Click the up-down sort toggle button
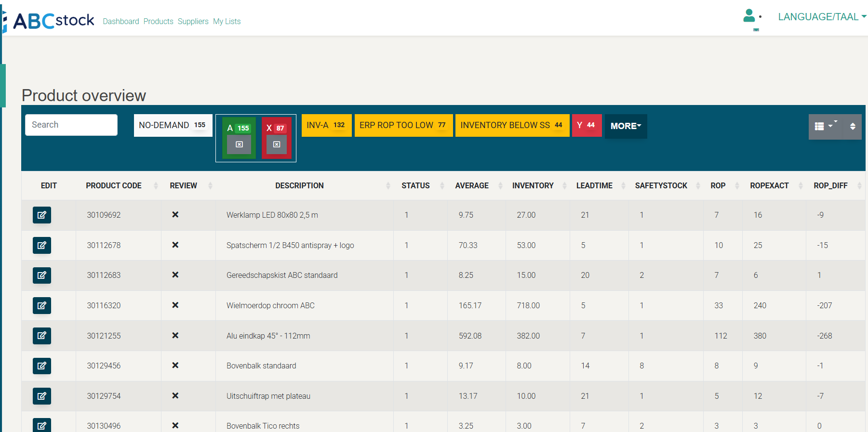The image size is (868, 432). click(853, 127)
